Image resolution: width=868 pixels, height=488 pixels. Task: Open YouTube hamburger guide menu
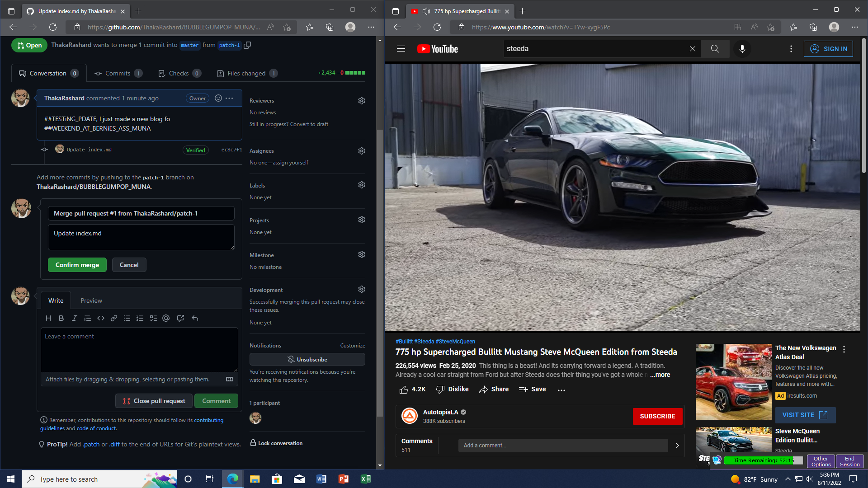[x=401, y=49]
